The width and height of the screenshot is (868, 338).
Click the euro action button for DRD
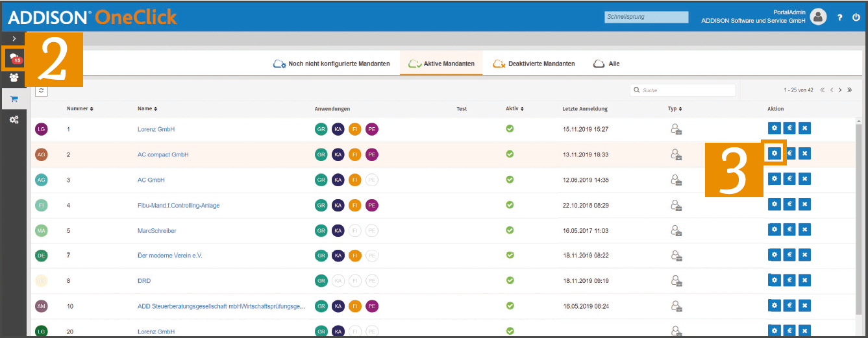[x=789, y=280]
